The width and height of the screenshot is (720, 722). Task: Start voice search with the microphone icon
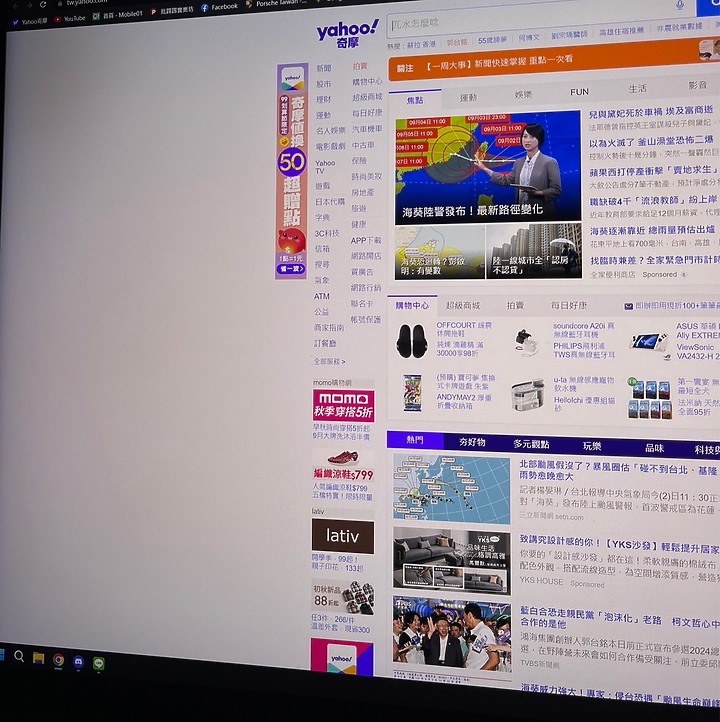(679, 5)
